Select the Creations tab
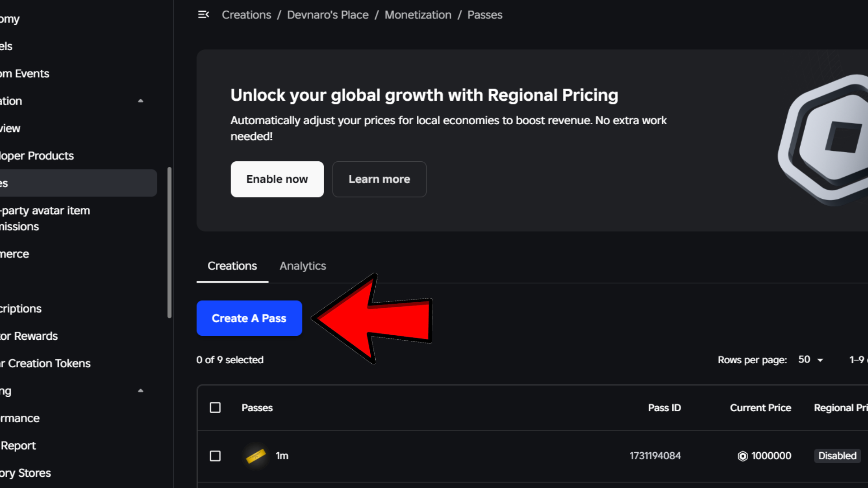Screen dimensions: 868x488 click(x=232, y=266)
